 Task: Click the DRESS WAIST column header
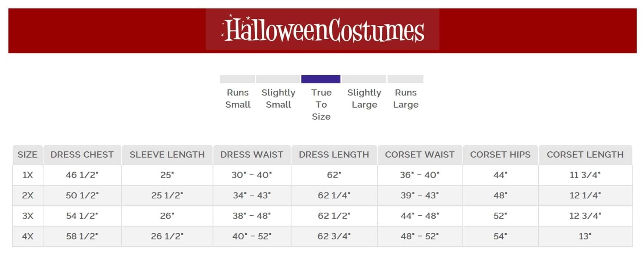pos(252,155)
